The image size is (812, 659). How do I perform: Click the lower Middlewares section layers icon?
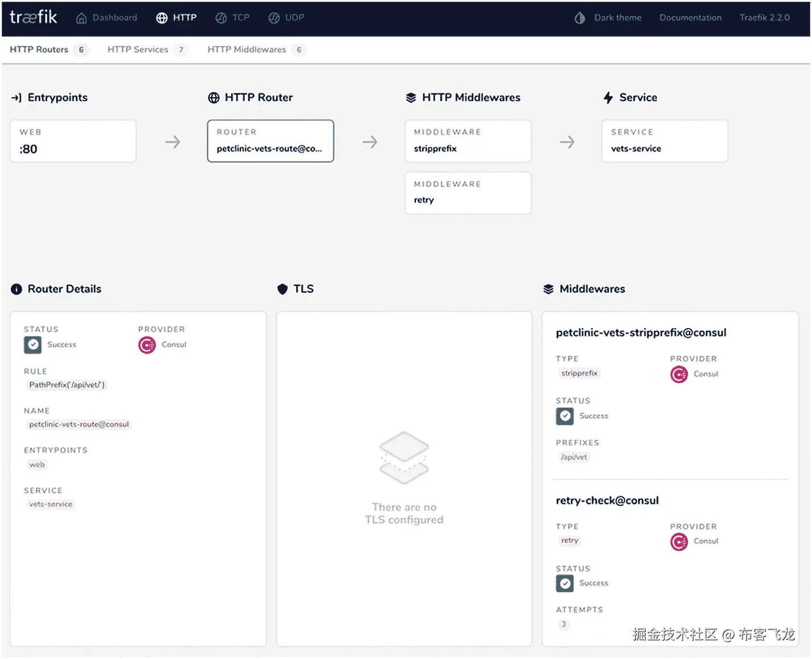(x=548, y=289)
